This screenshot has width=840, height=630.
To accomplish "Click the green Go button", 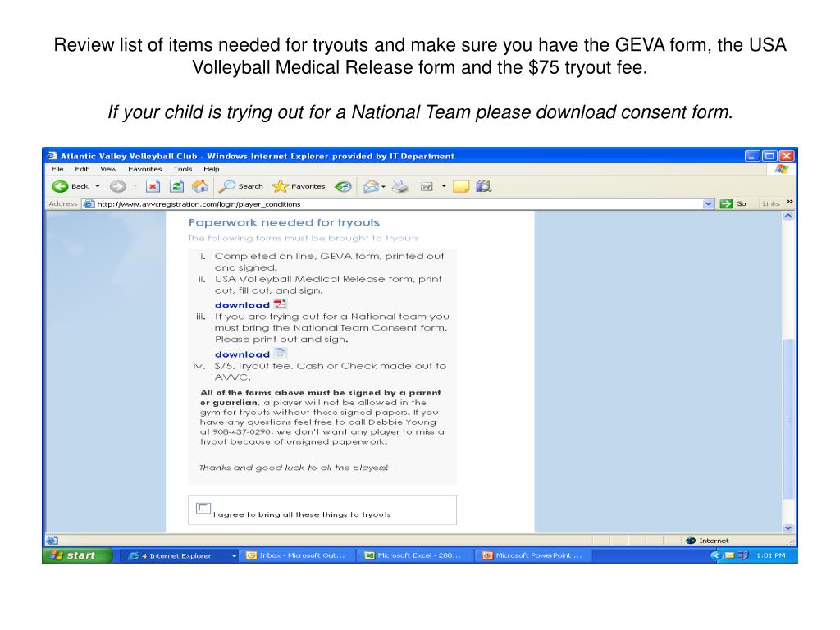I will pos(733,203).
